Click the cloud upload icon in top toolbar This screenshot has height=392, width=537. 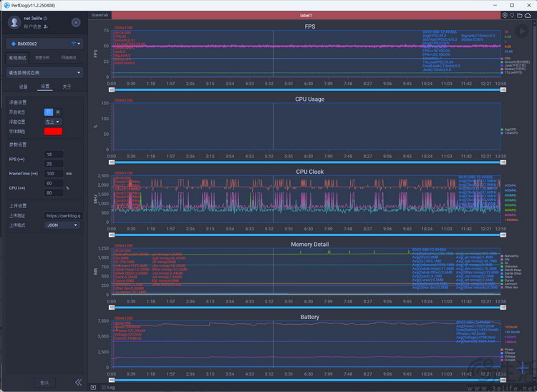(528, 15)
